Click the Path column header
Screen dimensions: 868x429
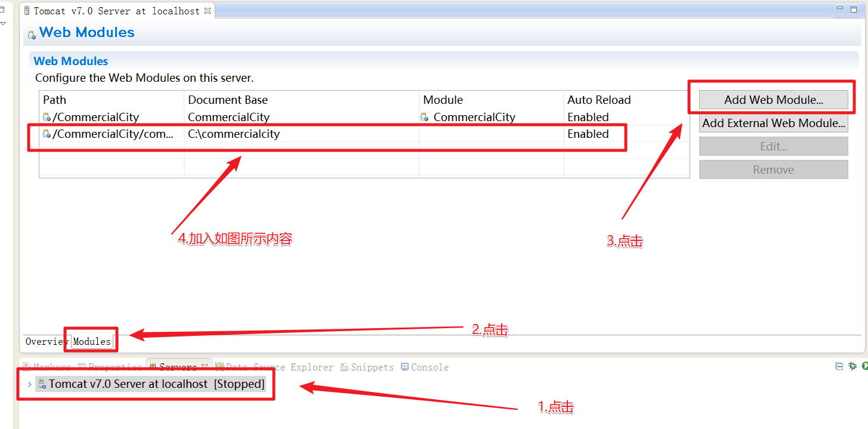coord(112,100)
